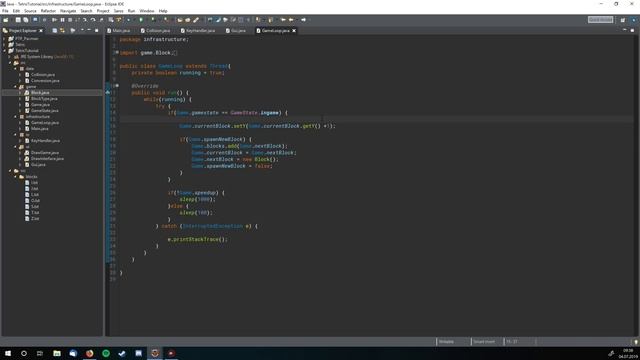Viewport: 640px width, 360px height.
Task: Collapse the TetrisTutorial project
Action: (4, 51)
